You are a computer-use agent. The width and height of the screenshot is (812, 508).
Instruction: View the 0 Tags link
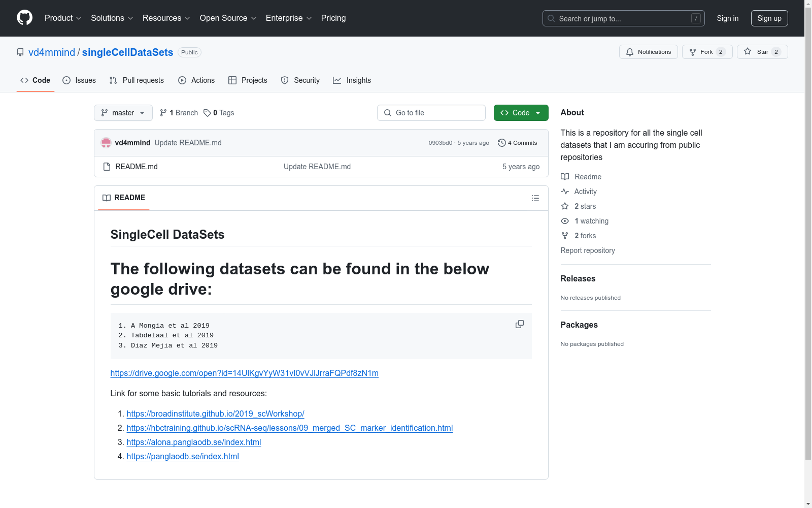tap(219, 113)
